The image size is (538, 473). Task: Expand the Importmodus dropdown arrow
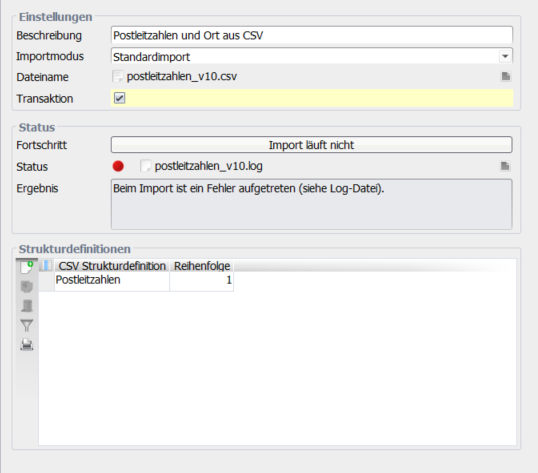(505, 56)
